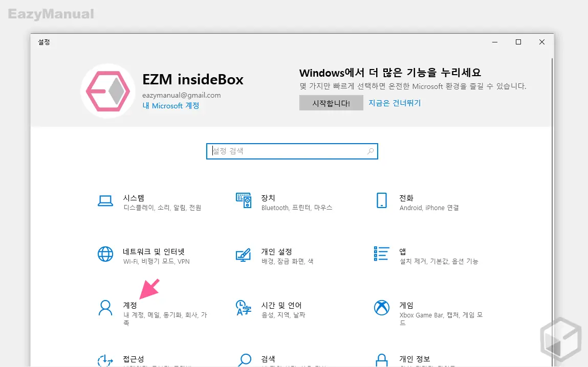Screen dimensions: 588x367
Task: Click the description Bluetooth, 프린터, 마우스
Action: pos(297,208)
